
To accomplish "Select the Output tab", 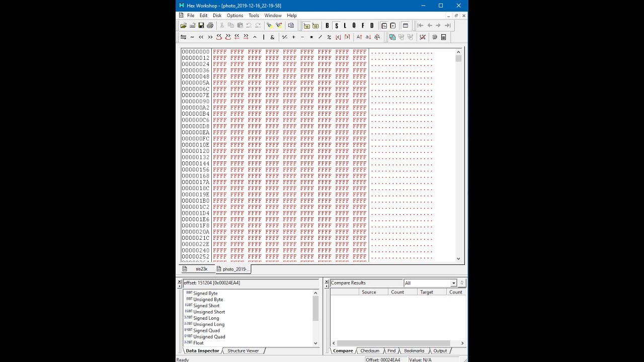I will pos(440,351).
